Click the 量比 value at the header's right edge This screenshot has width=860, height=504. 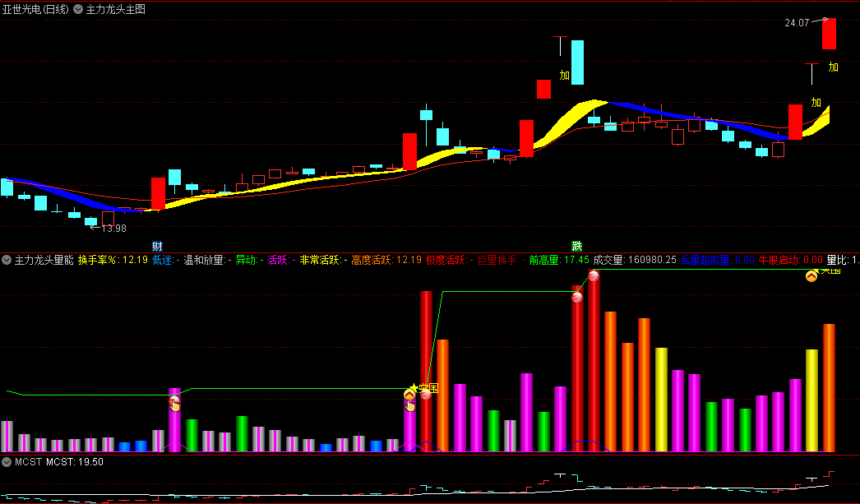coord(843,260)
